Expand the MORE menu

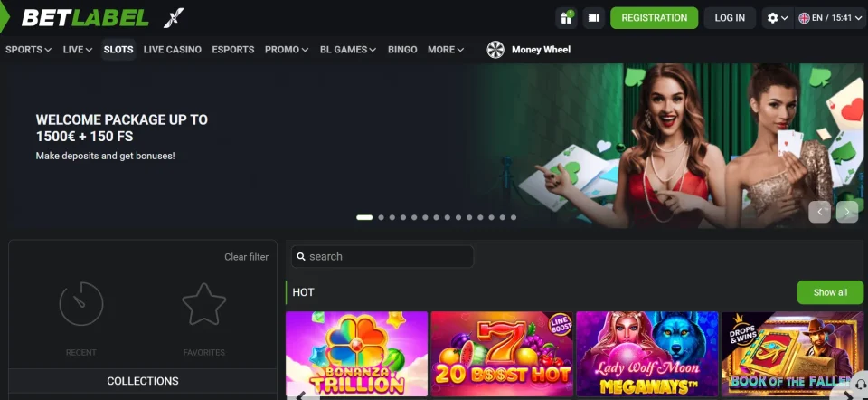446,49
